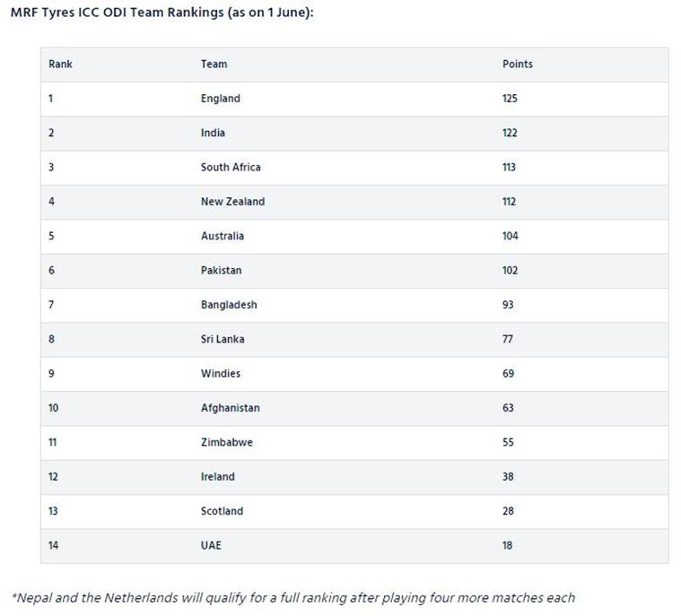Click England's 125 points value

tap(510, 99)
